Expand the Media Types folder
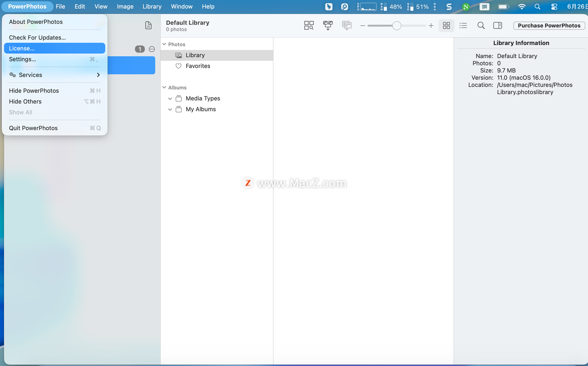The width and height of the screenshot is (588, 366). [170, 99]
